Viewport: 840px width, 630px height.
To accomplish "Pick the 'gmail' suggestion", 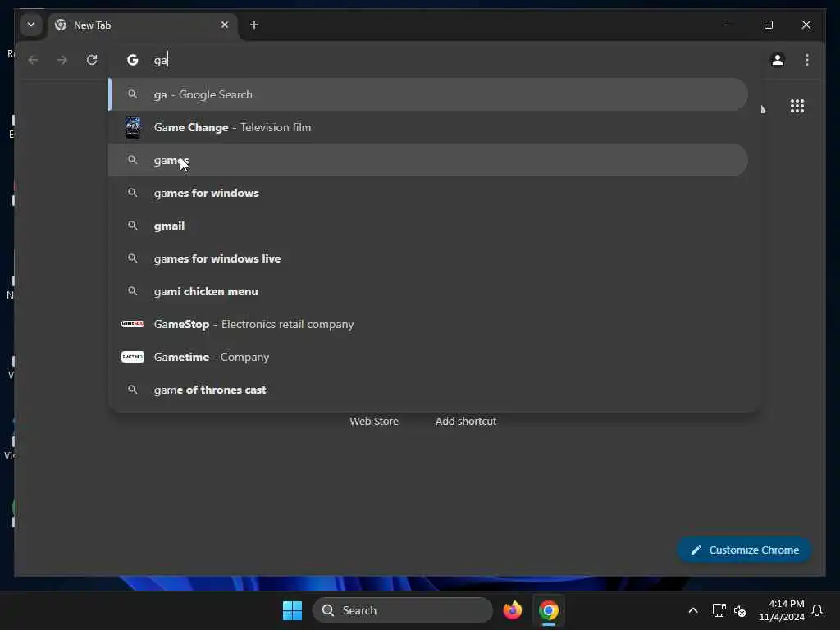I will click(428, 226).
